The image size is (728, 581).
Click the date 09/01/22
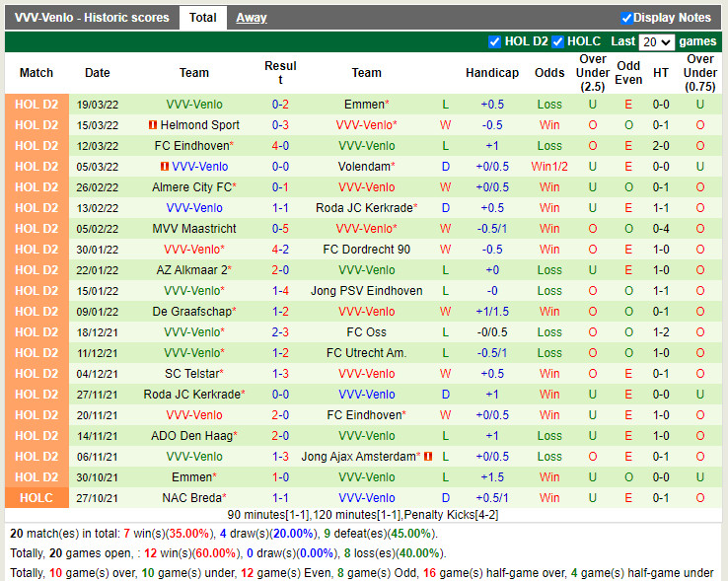(x=98, y=311)
